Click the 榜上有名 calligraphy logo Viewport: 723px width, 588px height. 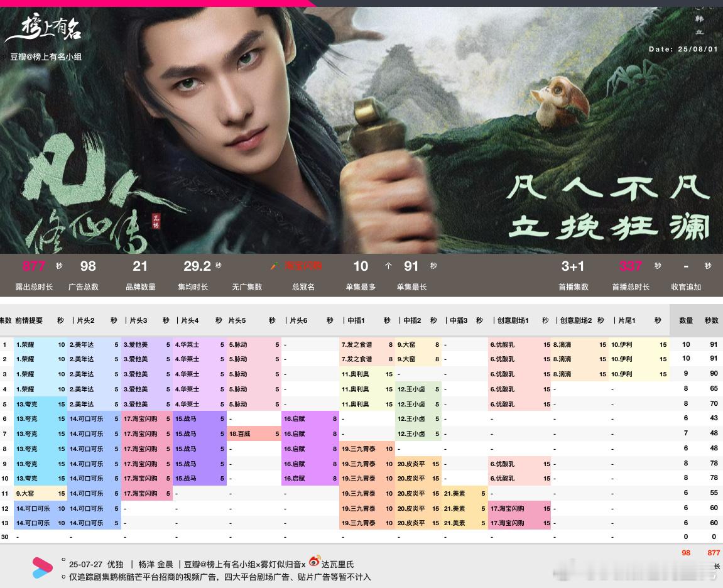(44, 29)
